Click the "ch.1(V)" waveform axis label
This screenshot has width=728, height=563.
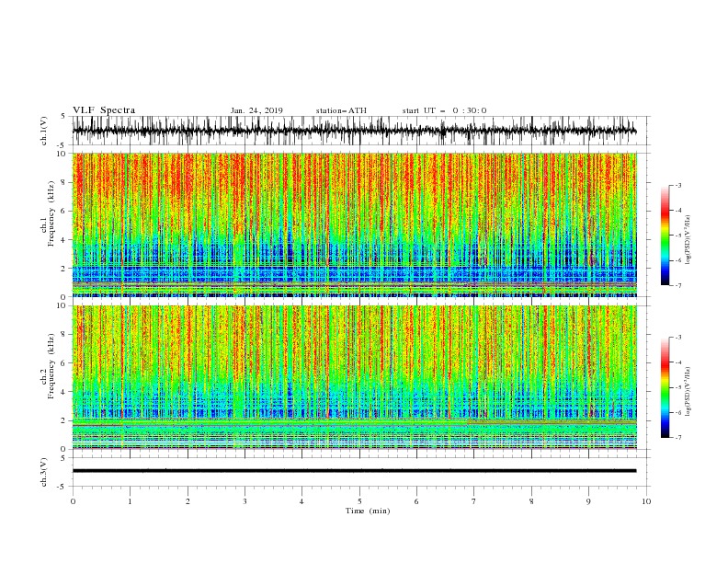44,131
